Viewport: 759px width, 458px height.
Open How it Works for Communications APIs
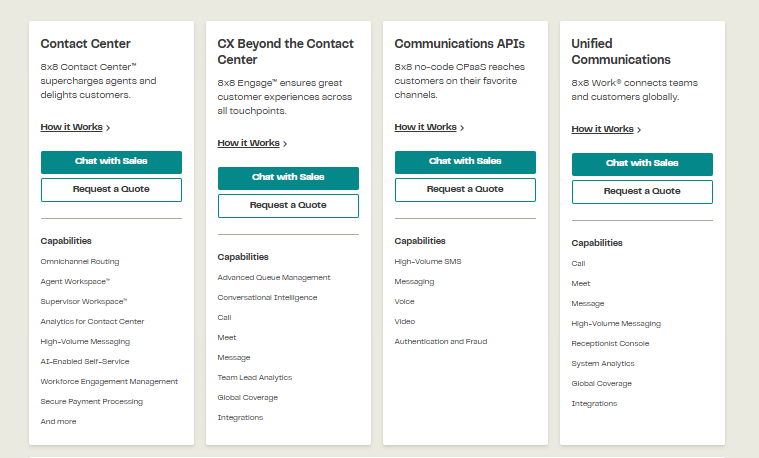pyautogui.click(x=429, y=127)
